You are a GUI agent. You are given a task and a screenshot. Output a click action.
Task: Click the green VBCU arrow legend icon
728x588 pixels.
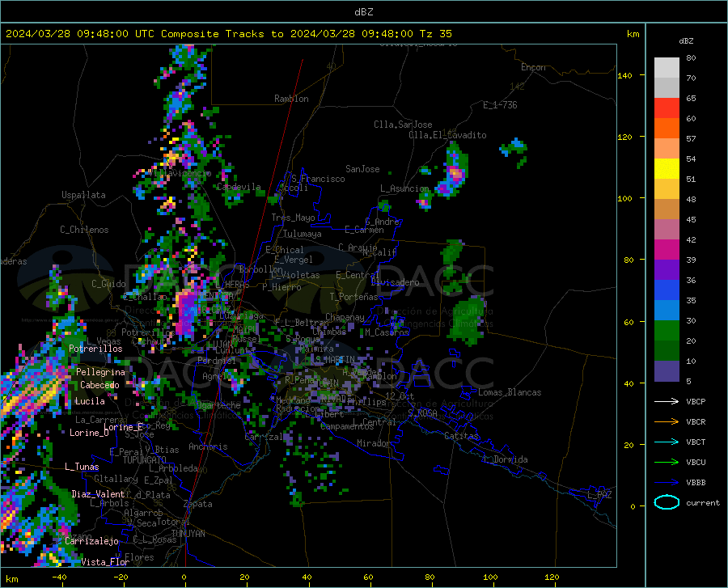(x=667, y=463)
